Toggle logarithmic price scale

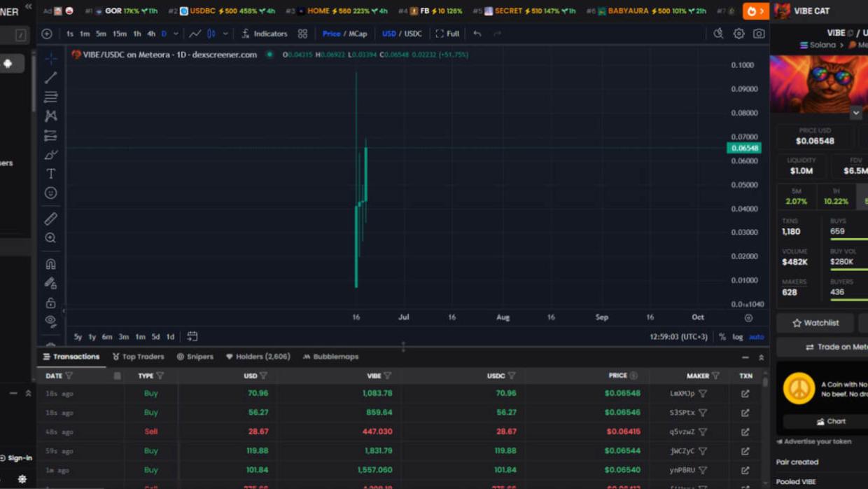738,337
